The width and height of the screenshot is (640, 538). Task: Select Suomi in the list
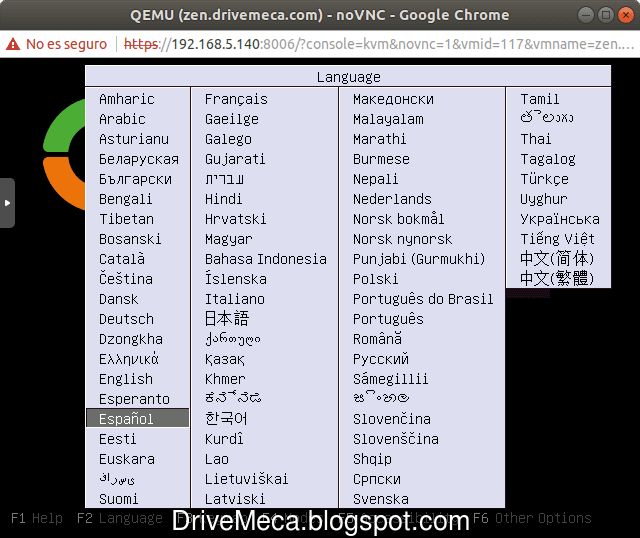tap(118, 499)
